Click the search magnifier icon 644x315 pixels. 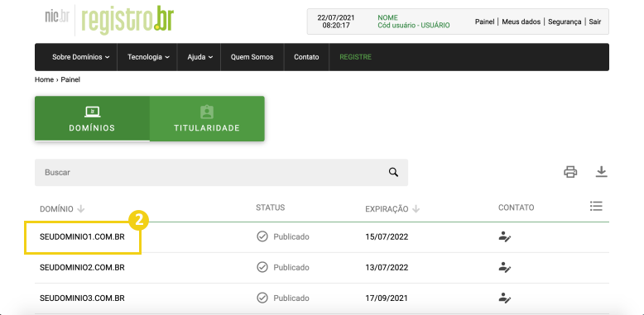[x=393, y=172]
